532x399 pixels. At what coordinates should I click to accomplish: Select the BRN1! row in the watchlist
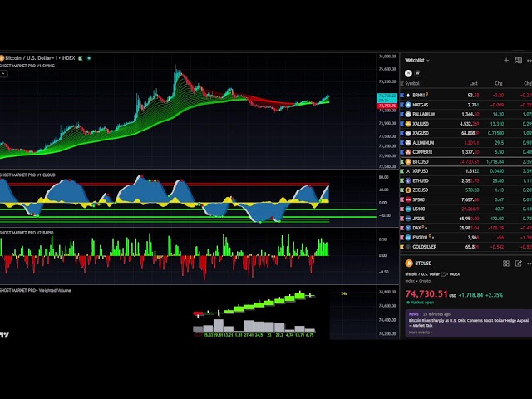466,96
